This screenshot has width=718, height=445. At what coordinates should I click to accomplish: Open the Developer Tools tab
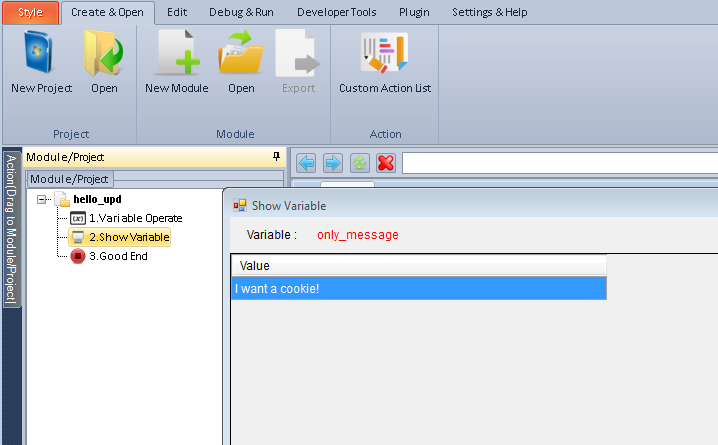coord(337,12)
